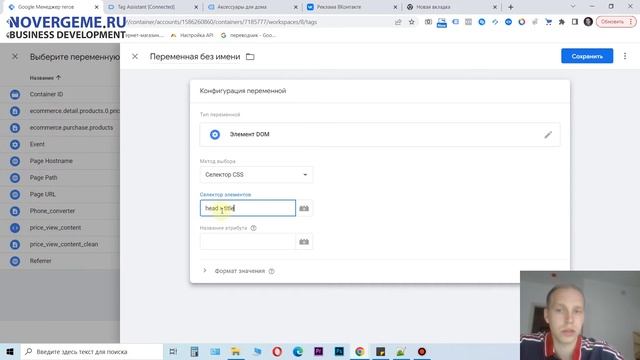Viewport: 640px width, 360px height.
Task: Select the Элемент DOM variable type row
Action: [380, 135]
